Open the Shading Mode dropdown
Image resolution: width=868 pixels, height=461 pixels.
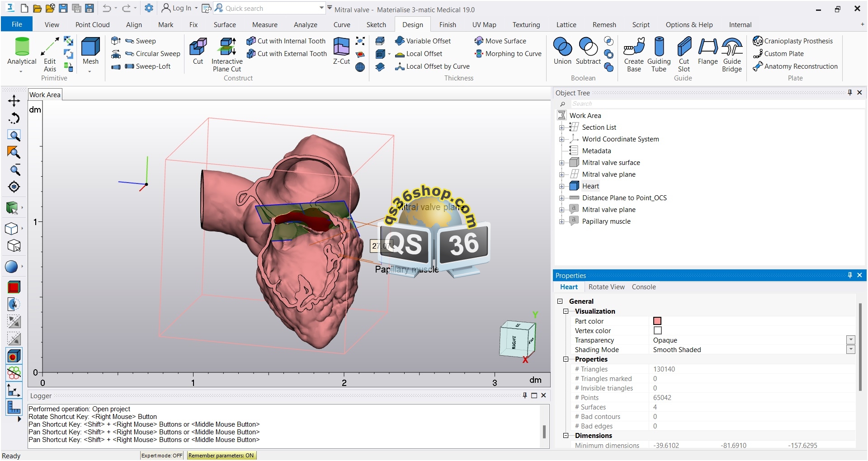click(851, 349)
